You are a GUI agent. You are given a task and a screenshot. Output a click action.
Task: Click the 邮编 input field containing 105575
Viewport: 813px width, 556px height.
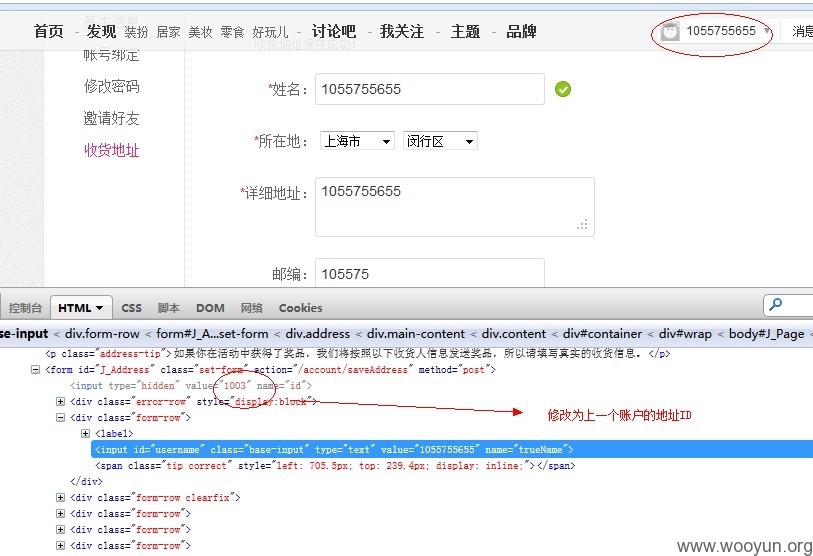pyautogui.click(x=430, y=273)
